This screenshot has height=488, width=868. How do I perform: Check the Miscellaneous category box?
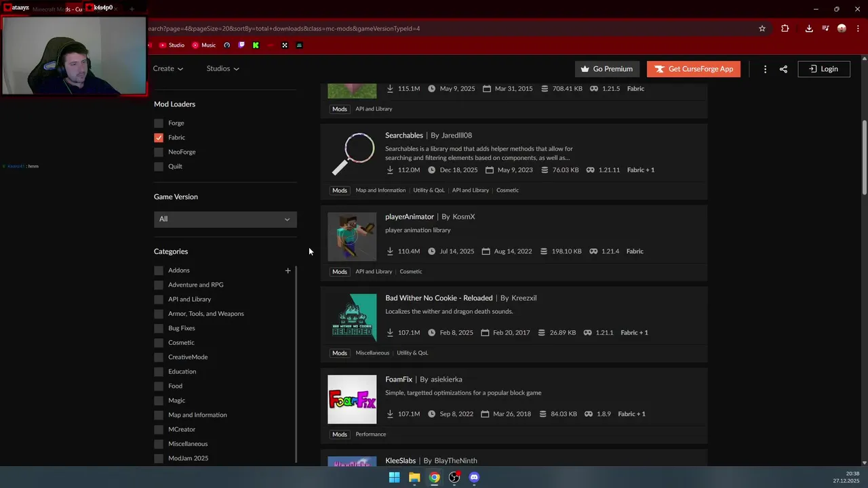point(159,444)
